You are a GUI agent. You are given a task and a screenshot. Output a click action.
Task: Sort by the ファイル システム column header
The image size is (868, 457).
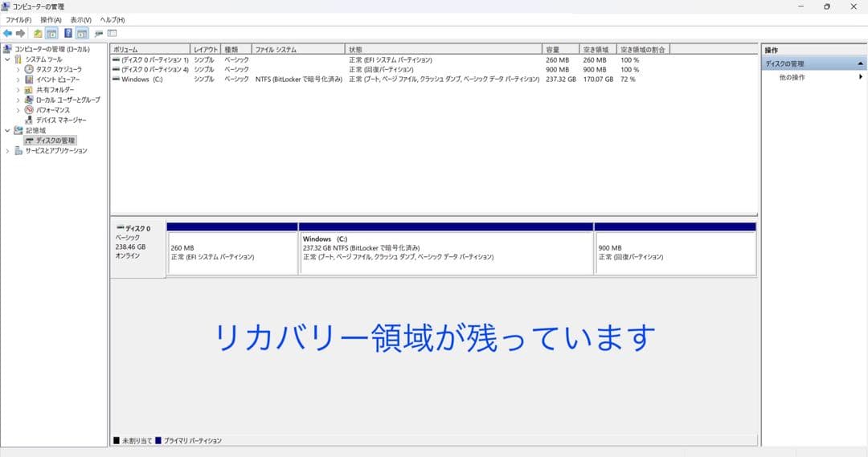pyautogui.click(x=298, y=49)
